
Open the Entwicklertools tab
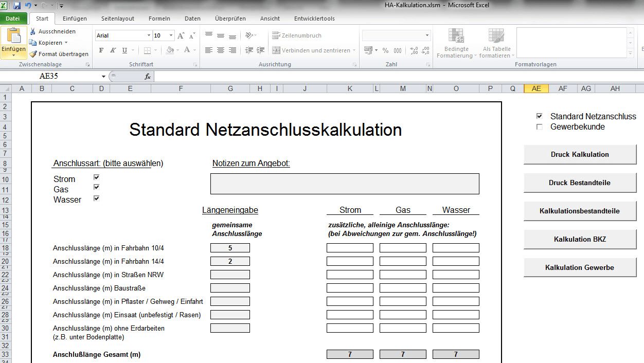click(316, 18)
